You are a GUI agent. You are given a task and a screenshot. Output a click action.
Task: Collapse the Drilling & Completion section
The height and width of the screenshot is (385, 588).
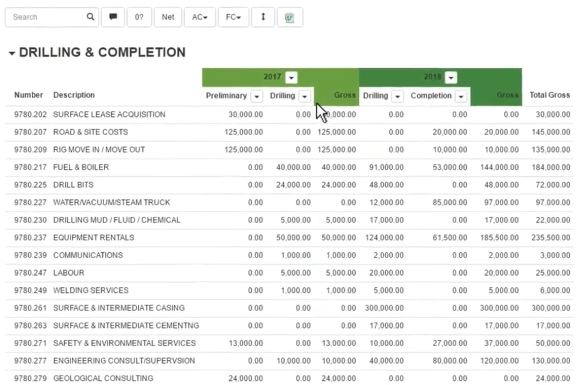pyautogui.click(x=12, y=53)
